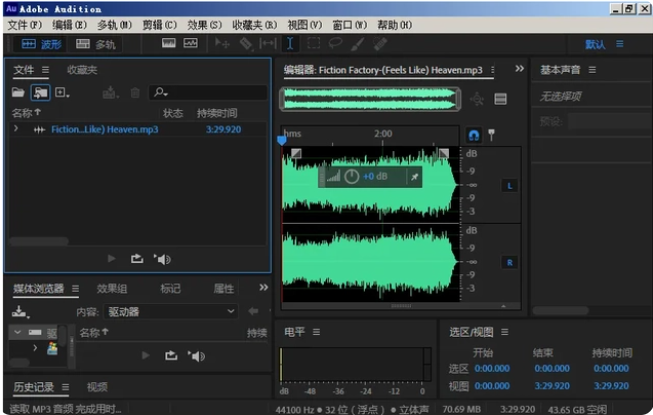Click the +0 dB volume knob

coord(351,176)
